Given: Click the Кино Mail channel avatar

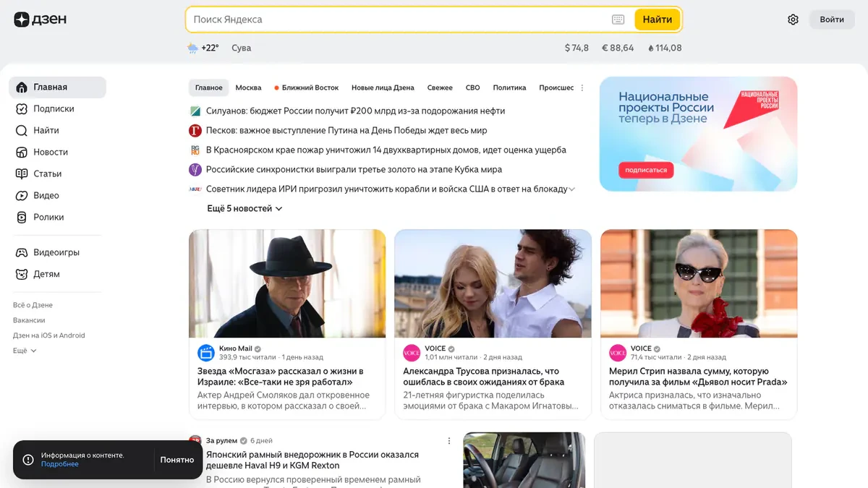Looking at the screenshot, I should pos(206,353).
